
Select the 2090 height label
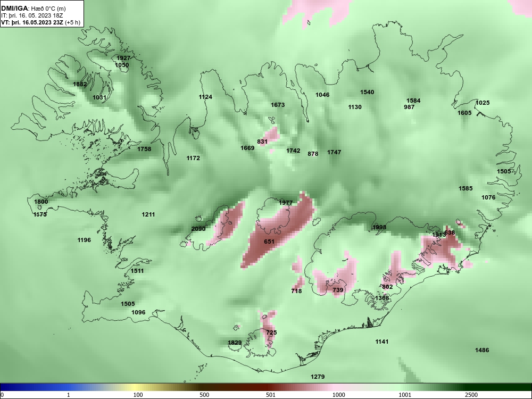coord(198,229)
